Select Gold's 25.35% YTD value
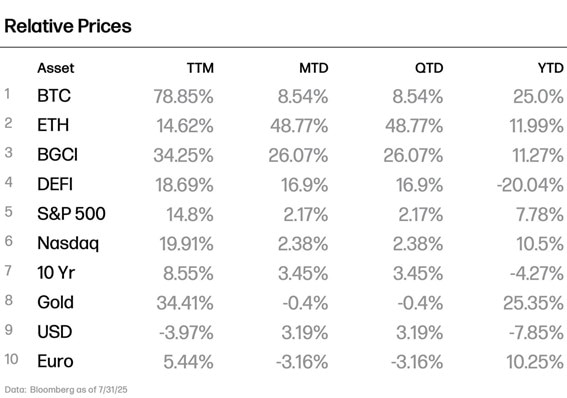Viewport: 567px width, 398px height. (533, 303)
